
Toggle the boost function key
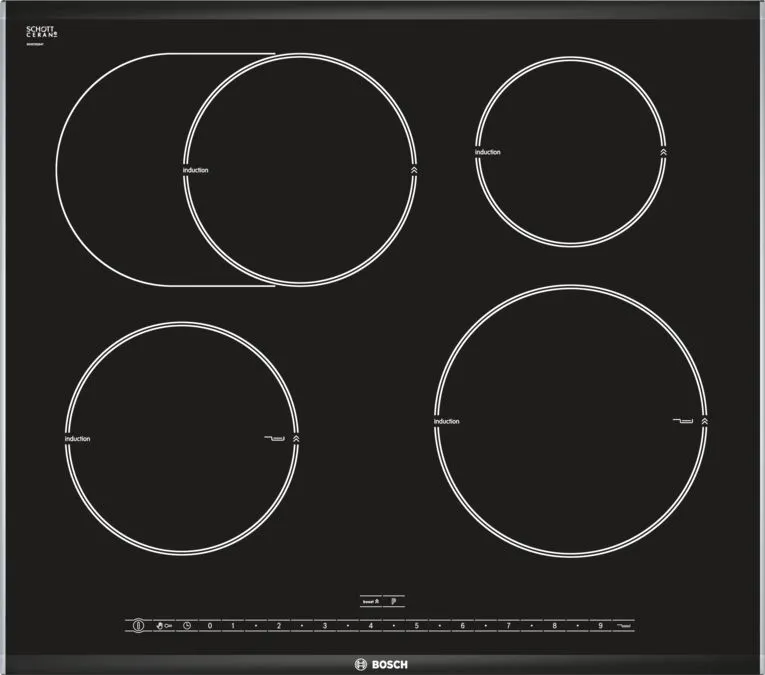coord(369,601)
